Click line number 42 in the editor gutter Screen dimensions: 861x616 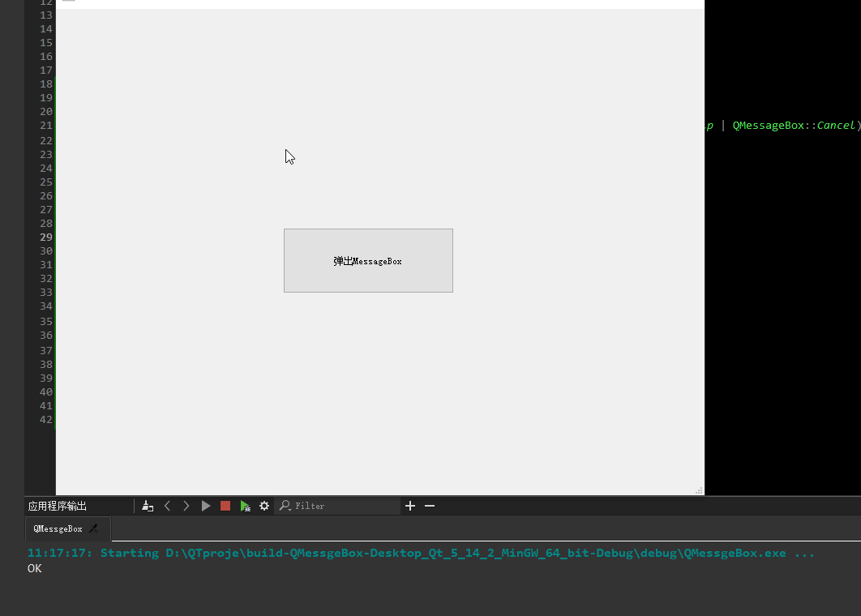pyautogui.click(x=46, y=420)
